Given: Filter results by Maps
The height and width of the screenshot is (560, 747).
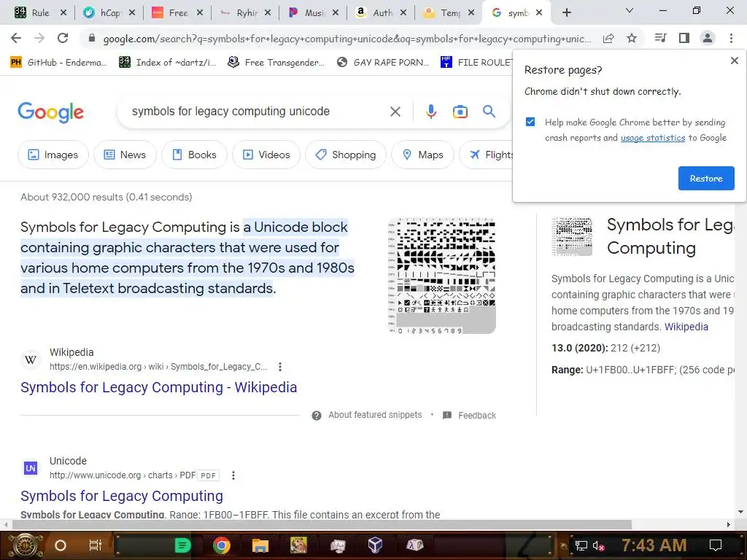Looking at the screenshot, I should tap(422, 155).
